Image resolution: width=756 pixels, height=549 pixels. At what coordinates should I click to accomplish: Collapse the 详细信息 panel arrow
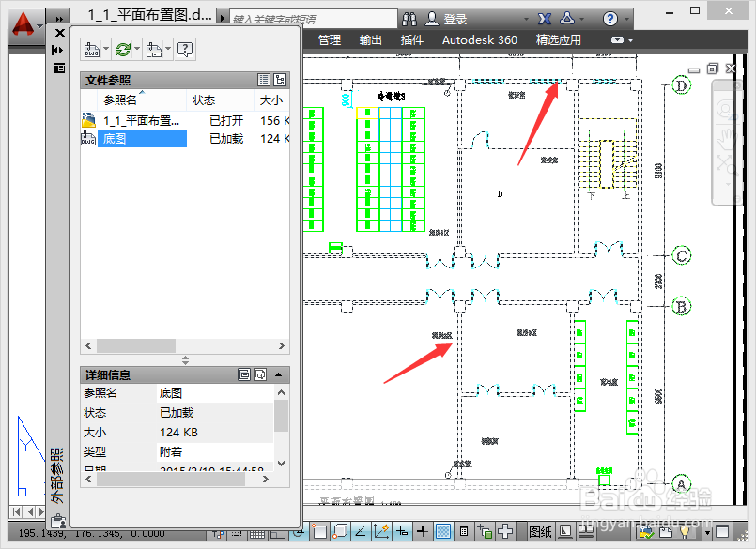tap(279, 374)
